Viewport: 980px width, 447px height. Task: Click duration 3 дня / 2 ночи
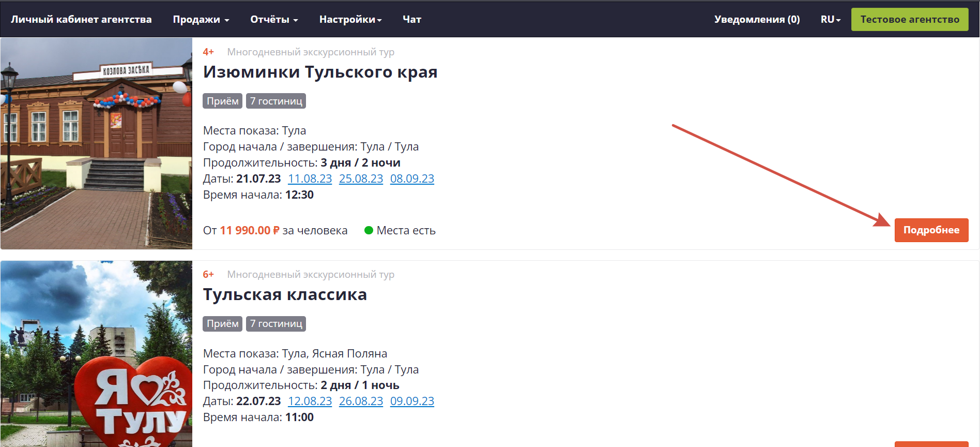(x=360, y=163)
